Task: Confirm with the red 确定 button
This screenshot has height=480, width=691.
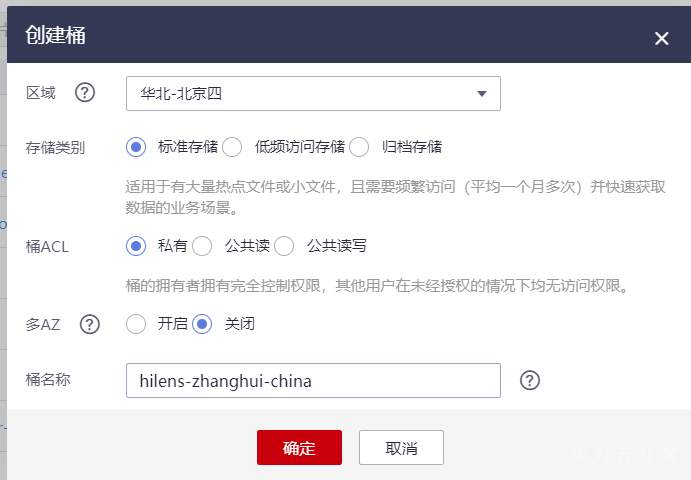Action: click(x=299, y=448)
